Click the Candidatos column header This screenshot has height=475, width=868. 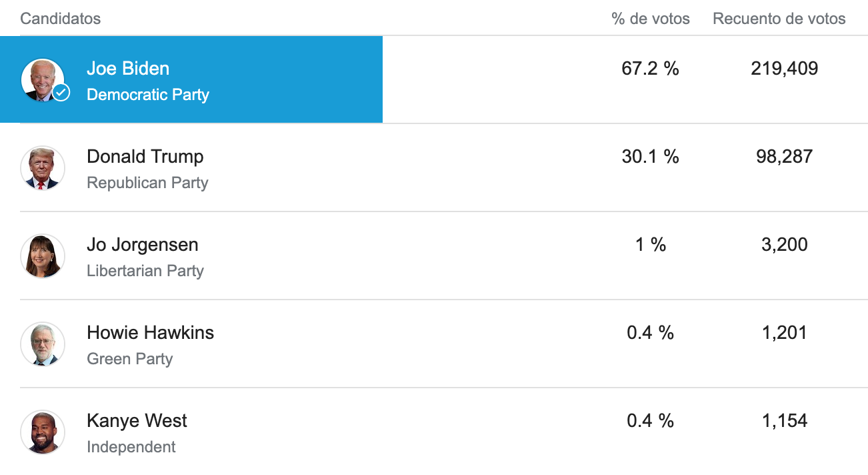coord(60,19)
